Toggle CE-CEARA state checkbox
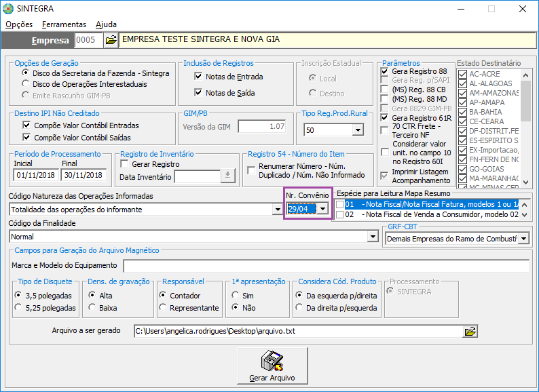 [x=463, y=121]
